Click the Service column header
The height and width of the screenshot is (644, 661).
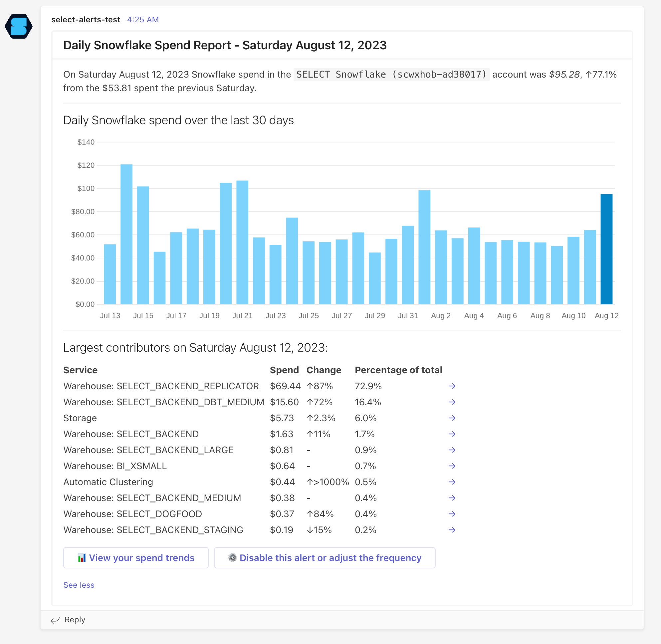(x=81, y=370)
